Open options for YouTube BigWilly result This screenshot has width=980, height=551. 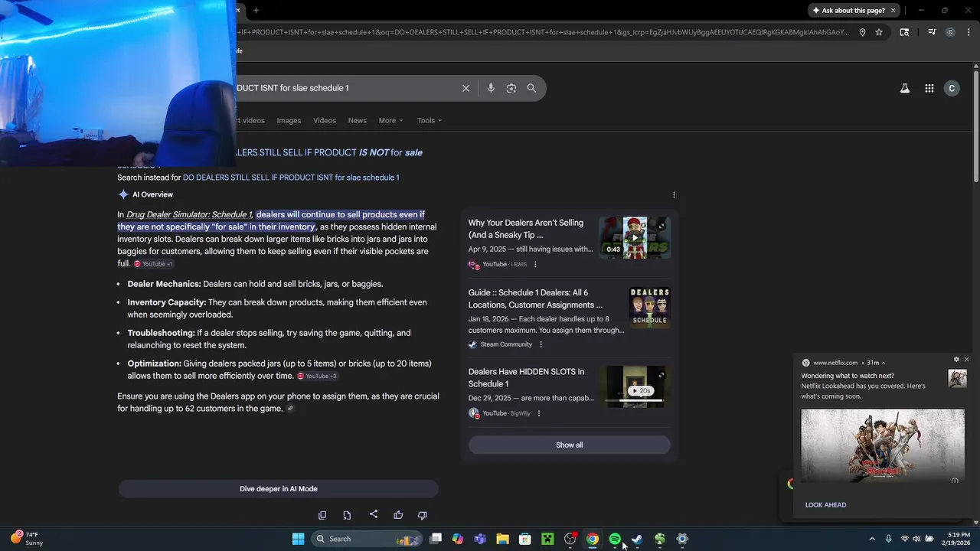pyautogui.click(x=539, y=413)
